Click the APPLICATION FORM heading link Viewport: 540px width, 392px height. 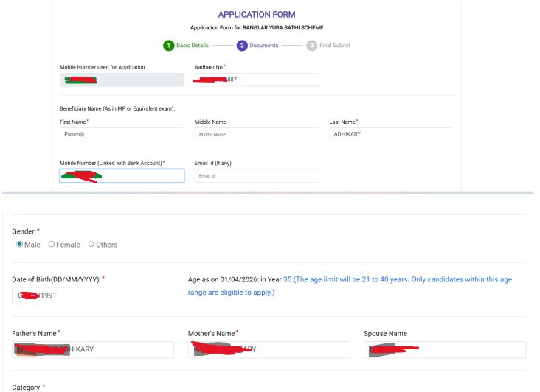click(257, 15)
